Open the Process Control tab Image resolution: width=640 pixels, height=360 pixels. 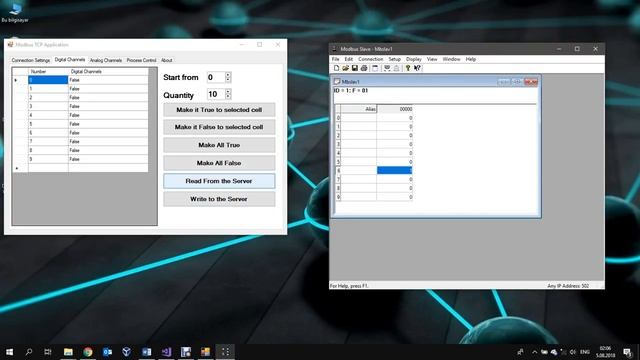tap(141, 60)
